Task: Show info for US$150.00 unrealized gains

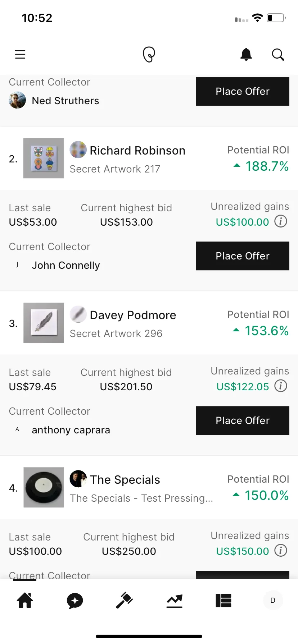Action: (x=281, y=551)
